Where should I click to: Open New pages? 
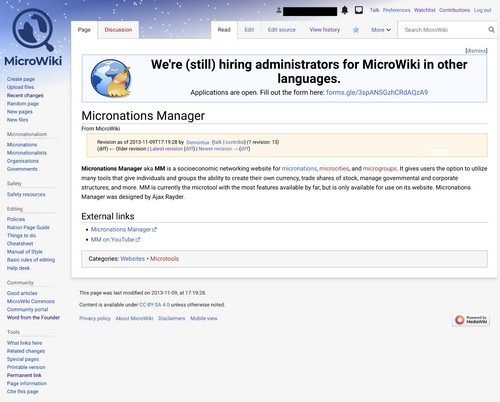(x=20, y=112)
